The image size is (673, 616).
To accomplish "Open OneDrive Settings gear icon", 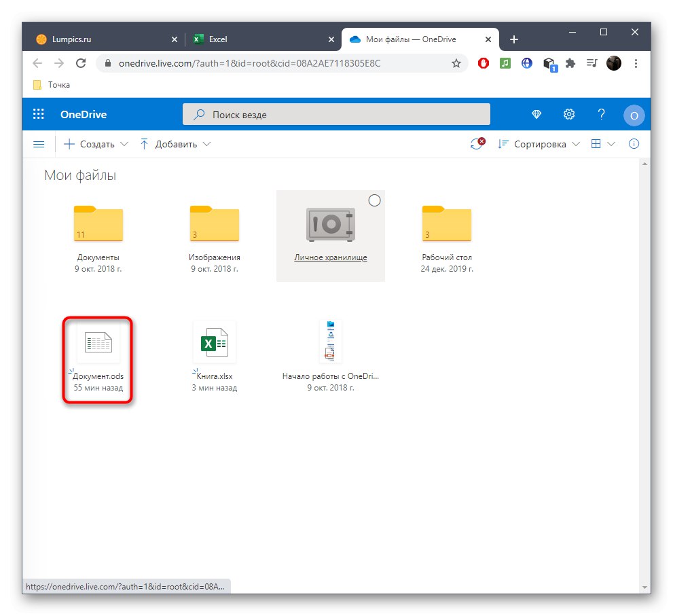I will coord(569,115).
